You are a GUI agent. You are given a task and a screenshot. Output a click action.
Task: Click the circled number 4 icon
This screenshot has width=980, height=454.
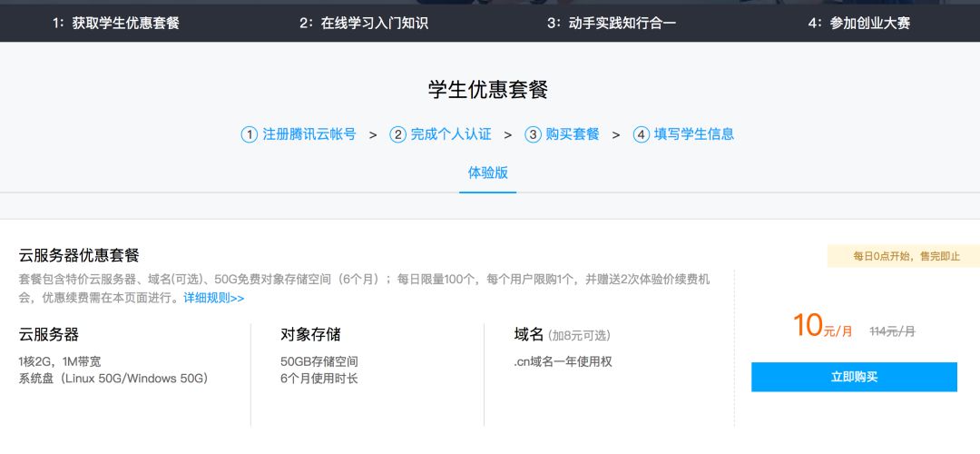click(x=642, y=134)
